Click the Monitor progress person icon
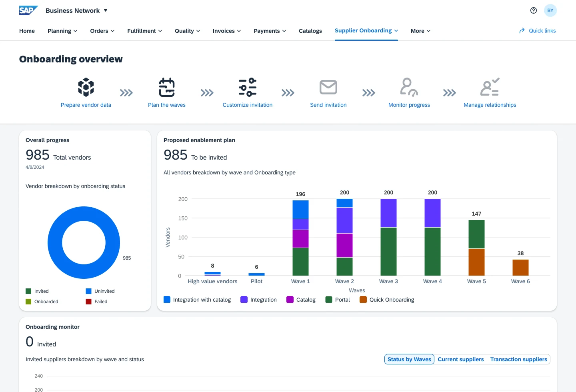The image size is (576, 392). tap(409, 87)
